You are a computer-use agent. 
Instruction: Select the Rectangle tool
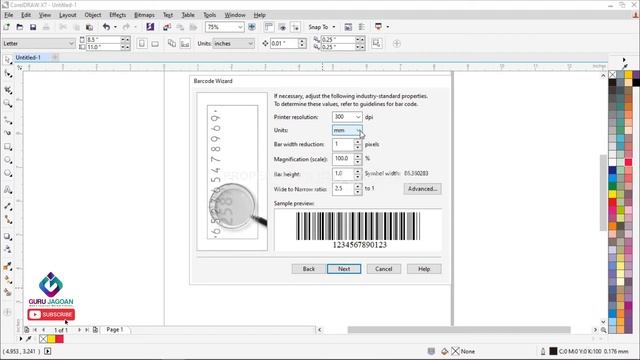(8, 147)
